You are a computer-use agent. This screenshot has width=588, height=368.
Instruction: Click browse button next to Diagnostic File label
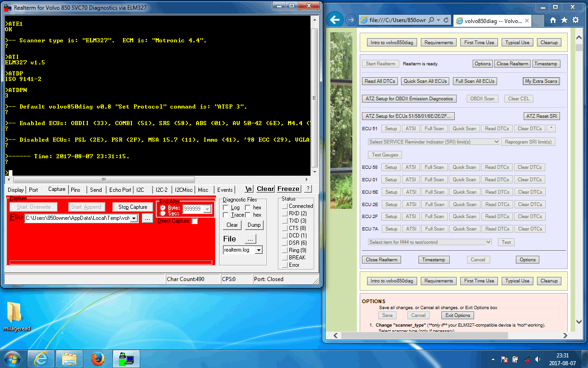(250, 239)
